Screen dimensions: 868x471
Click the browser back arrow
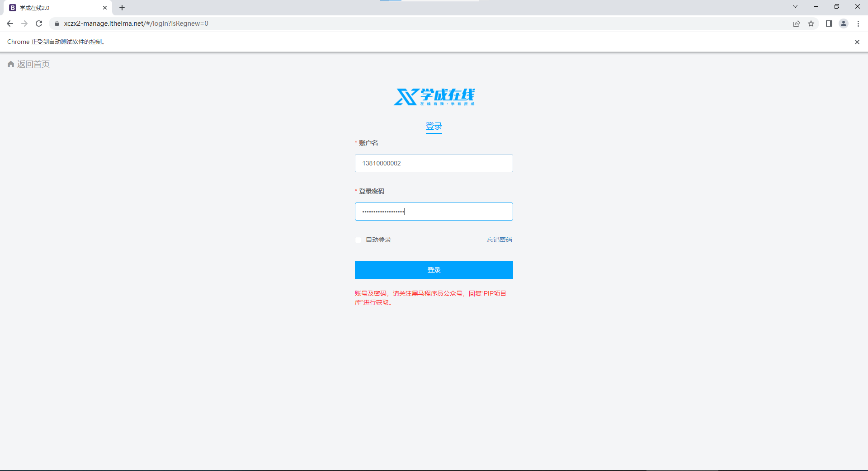point(10,24)
